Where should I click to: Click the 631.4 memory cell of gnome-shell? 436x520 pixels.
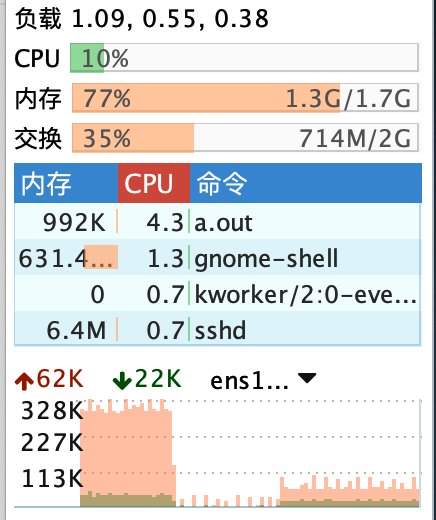66,257
